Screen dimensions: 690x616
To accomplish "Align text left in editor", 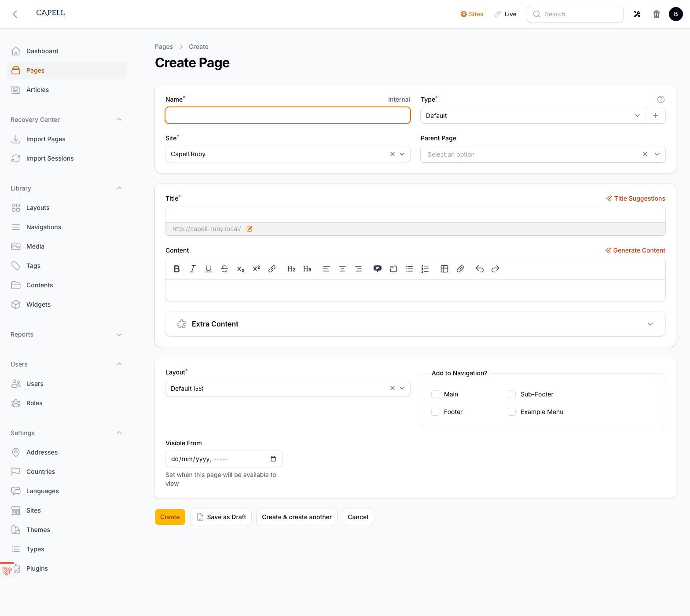I will 327,269.
